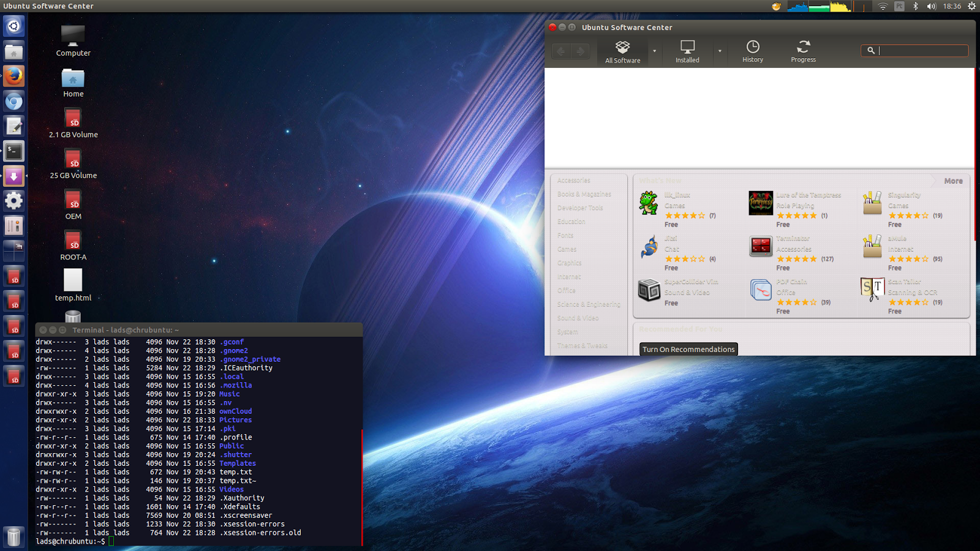Open the Fonts category

coord(565,236)
